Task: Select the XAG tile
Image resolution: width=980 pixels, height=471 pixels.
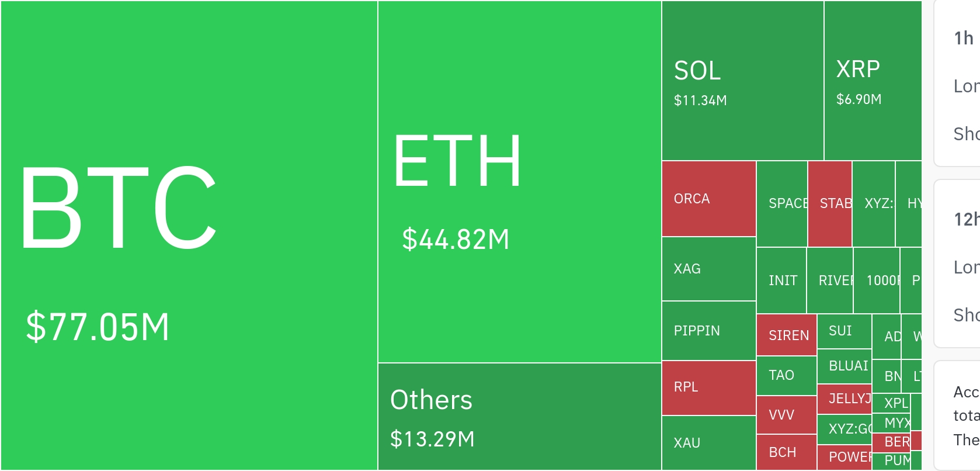Action: click(x=709, y=269)
